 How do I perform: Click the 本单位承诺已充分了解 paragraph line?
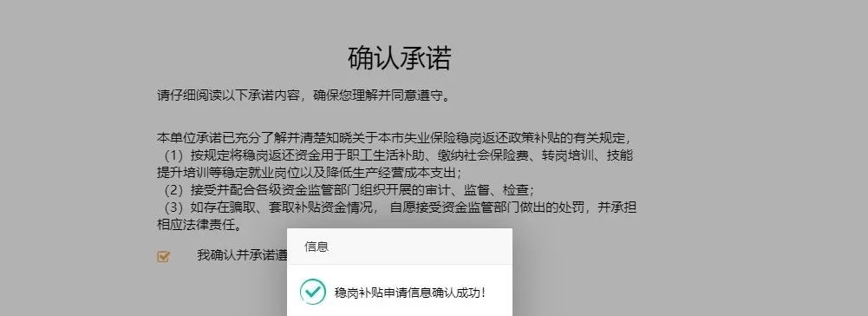(x=395, y=137)
